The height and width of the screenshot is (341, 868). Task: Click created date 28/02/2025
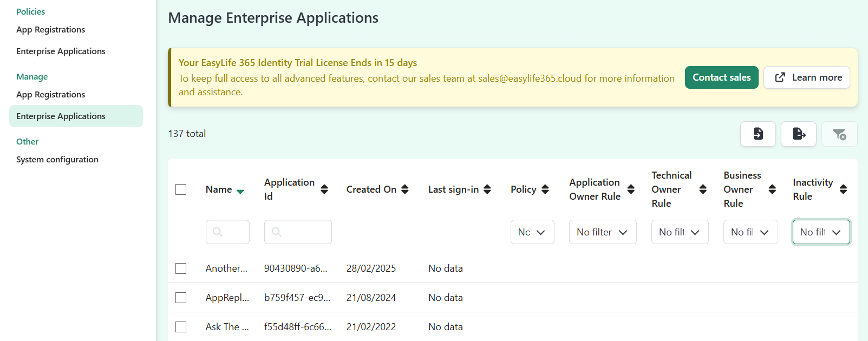pos(371,268)
